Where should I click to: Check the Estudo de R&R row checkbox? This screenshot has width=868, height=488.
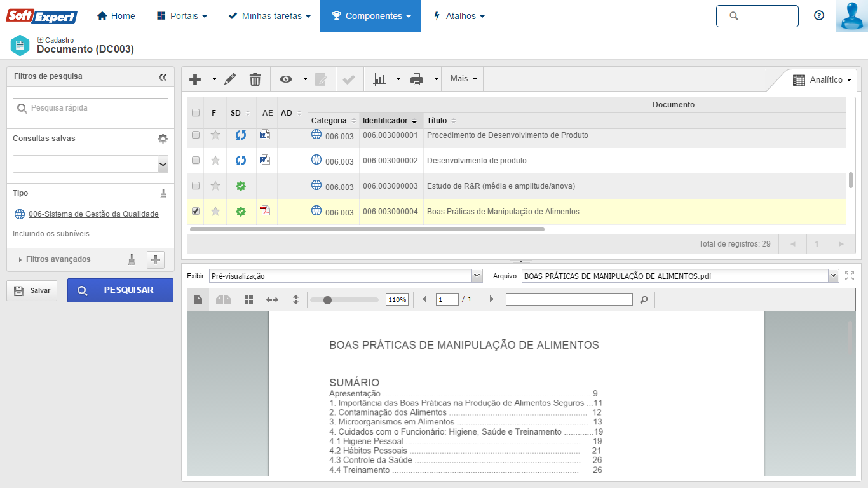(x=196, y=186)
